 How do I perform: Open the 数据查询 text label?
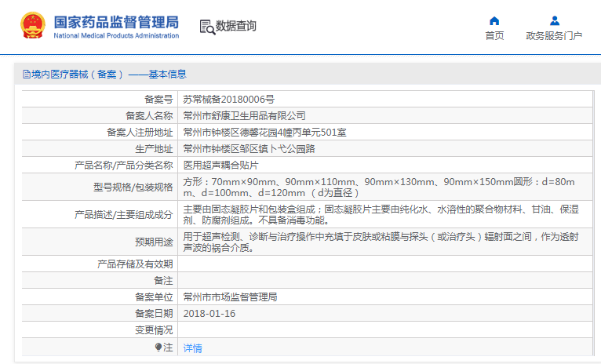coord(236,26)
